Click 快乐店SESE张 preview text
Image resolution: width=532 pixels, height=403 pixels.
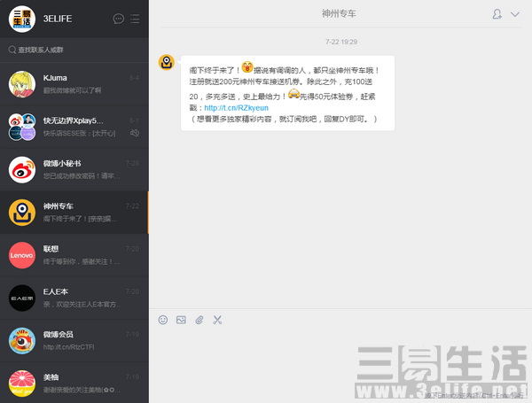[79, 133]
